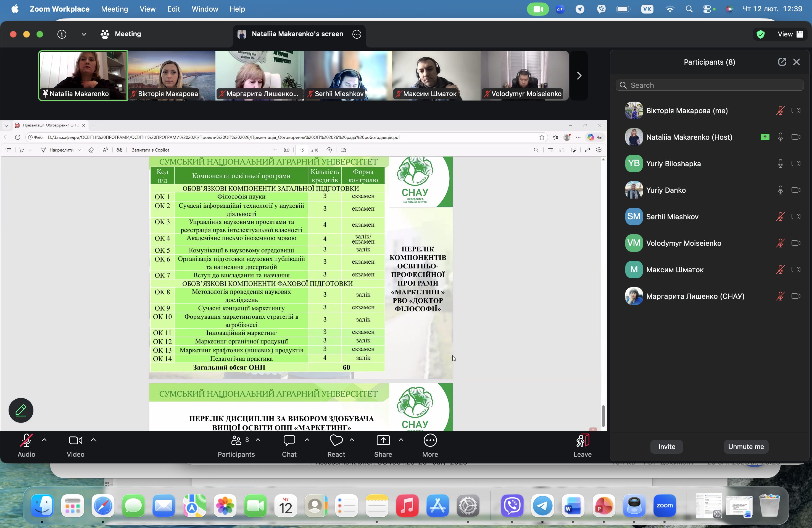Viewport: 812px width, 528px height.
Task: Toggle the Video camera on
Action: click(x=75, y=440)
